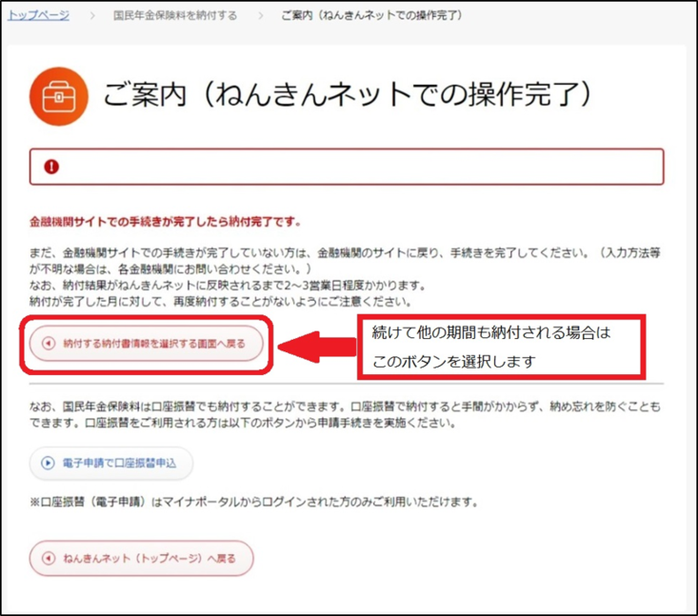This screenshot has width=698, height=616.
Task: Click the left arrow icon on the ねんきんネット button
Action: tap(49, 557)
